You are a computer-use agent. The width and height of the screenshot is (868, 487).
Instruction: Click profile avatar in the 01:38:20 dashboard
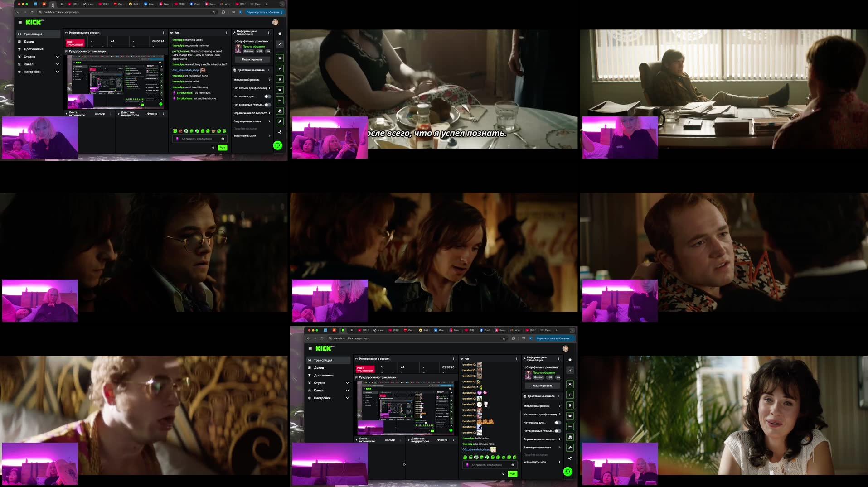click(565, 348)
